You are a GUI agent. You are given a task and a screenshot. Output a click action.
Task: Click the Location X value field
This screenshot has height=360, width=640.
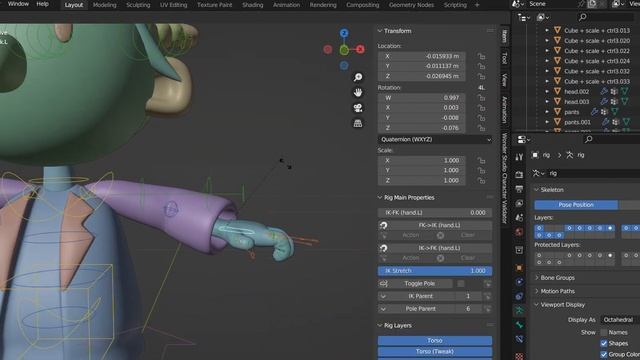(x=422, y=56)
